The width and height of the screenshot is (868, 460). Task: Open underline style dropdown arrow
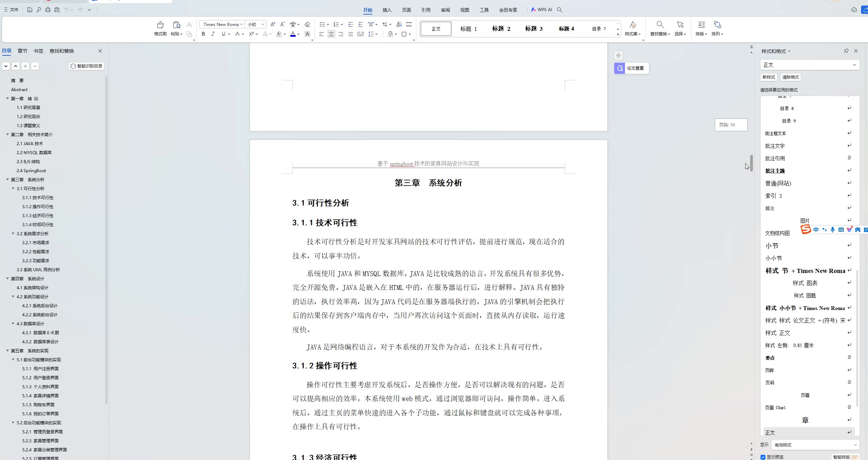tap(229, 34)
